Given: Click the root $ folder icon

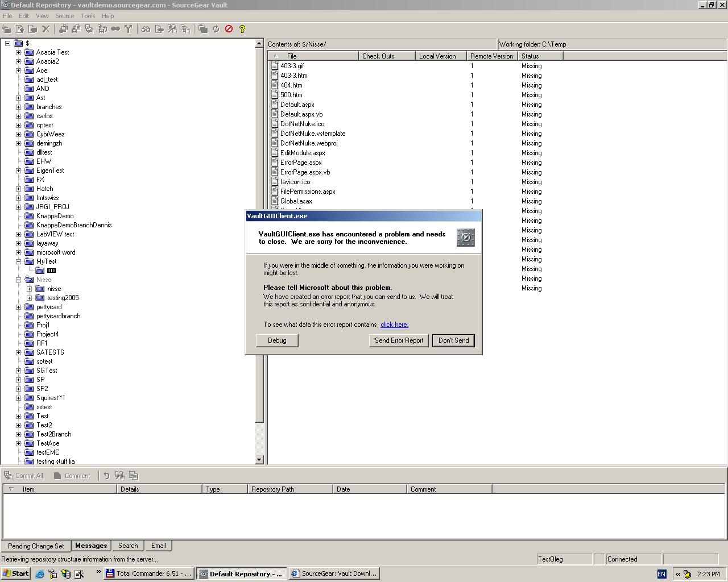Looking at the screenshot, I should pos(18,43).
